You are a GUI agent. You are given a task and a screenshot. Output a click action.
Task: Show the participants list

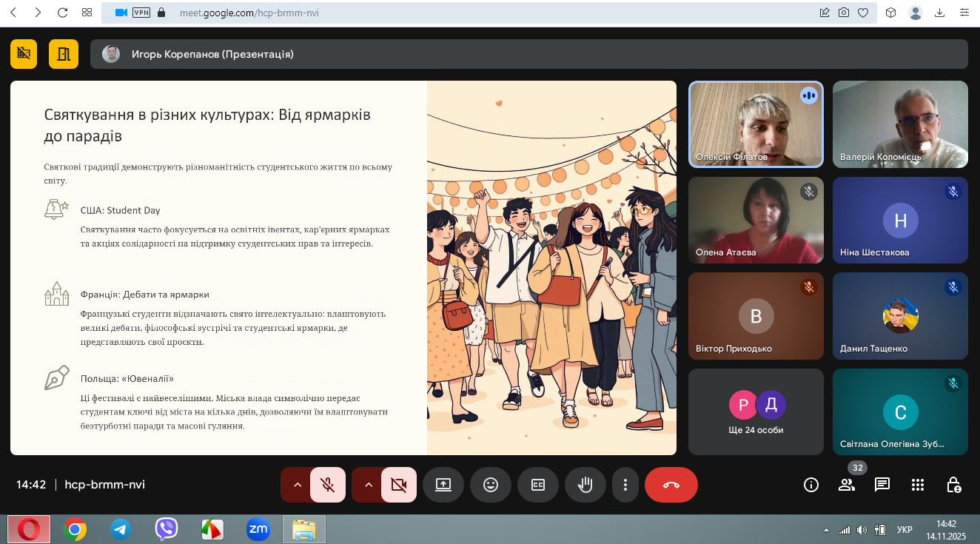coord(846,485)
